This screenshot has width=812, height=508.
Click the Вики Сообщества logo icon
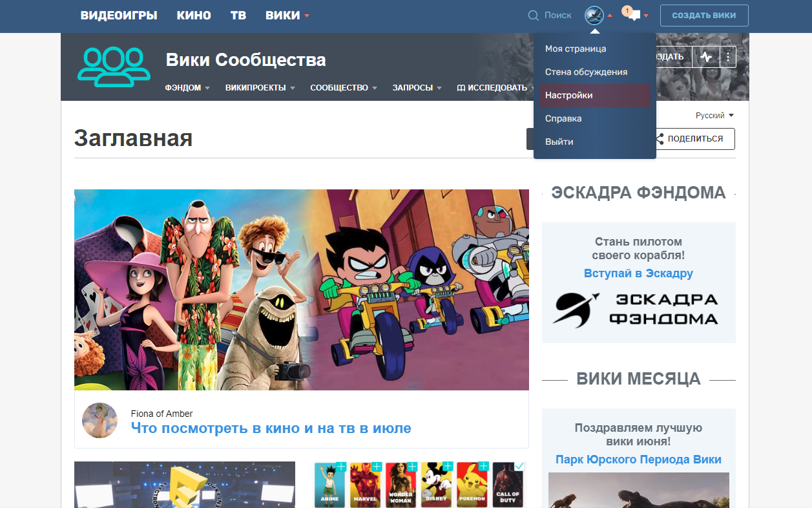[113, 67]
